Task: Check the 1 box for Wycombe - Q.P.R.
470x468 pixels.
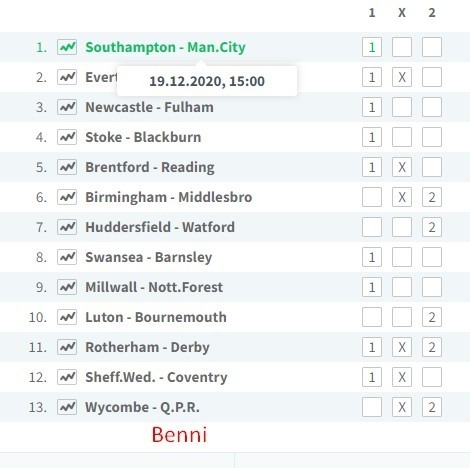Action: (x=372, y=407)
